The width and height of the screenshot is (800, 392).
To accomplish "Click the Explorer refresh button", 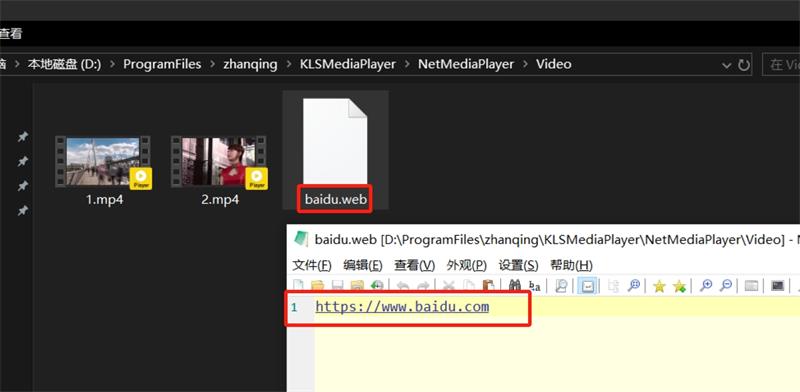I will click(x=744, y=65).
